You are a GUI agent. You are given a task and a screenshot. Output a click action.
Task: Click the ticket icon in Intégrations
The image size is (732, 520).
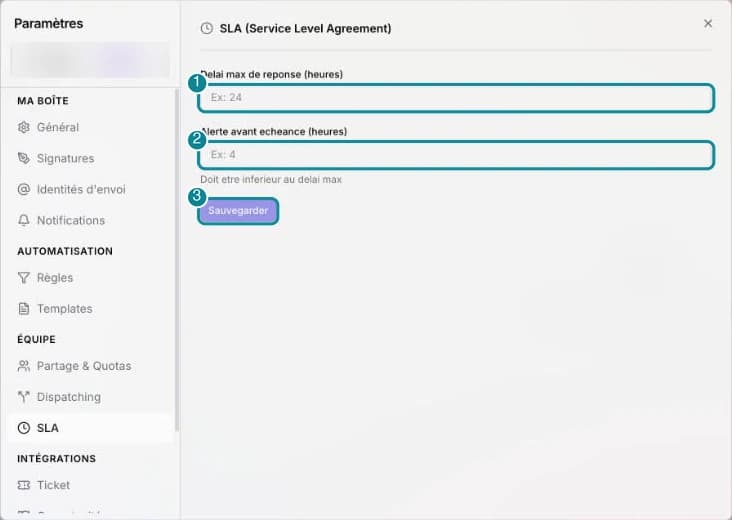[x=23, y=485]
